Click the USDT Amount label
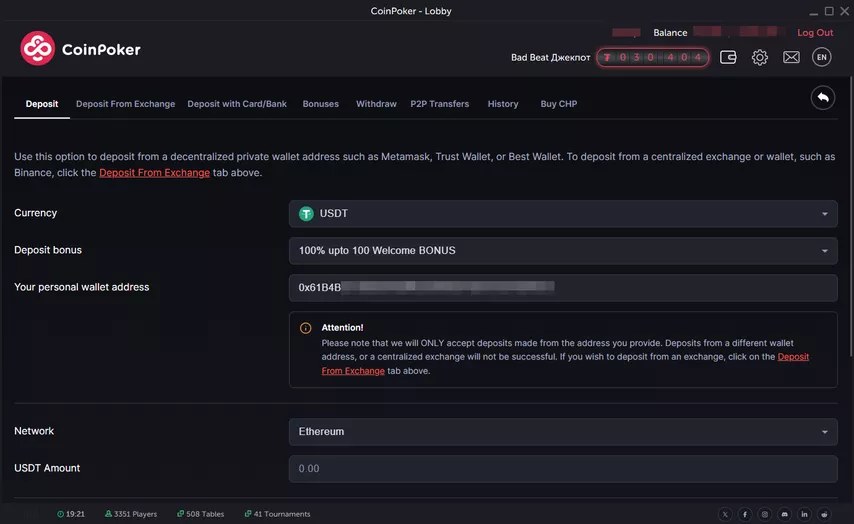The width and height of the screenshot is (854, 524). 47,468
